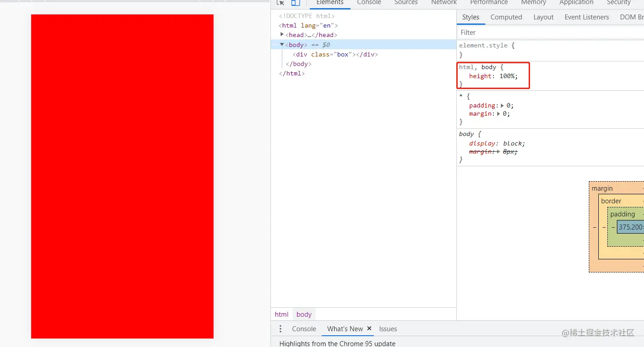Open the Sources panel tab
644x347 pixels.
point(406,3)
